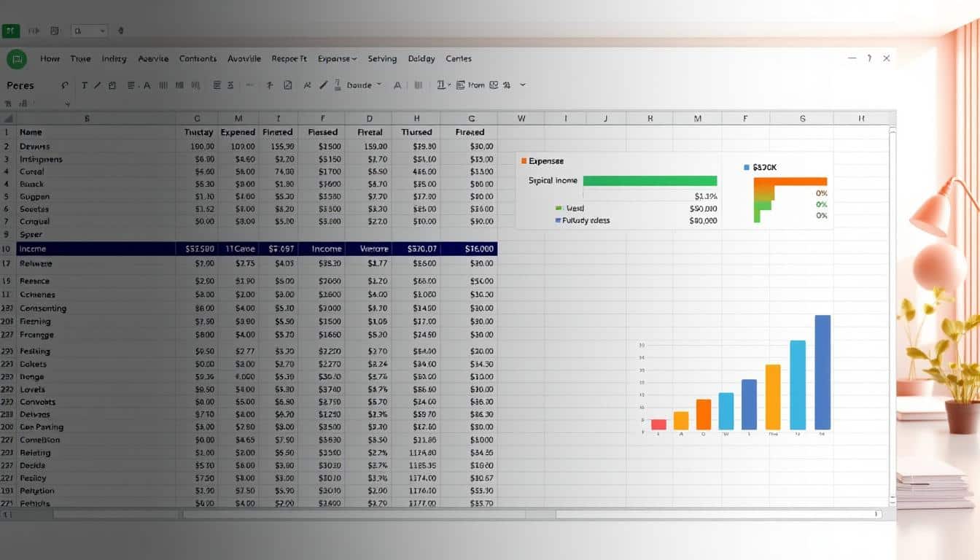980x560 pixels.
Task: Click the From button in the toolbar
Action: (x=476, y=85)
